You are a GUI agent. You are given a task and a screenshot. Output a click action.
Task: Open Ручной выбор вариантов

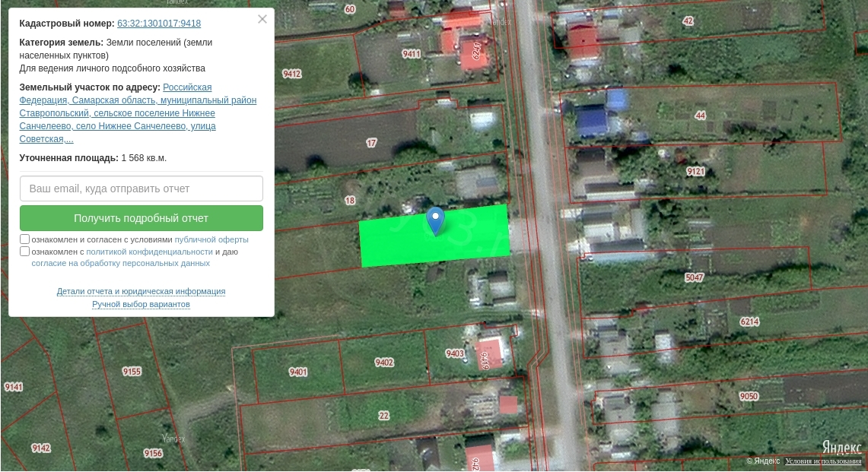(x=141, y=304)
